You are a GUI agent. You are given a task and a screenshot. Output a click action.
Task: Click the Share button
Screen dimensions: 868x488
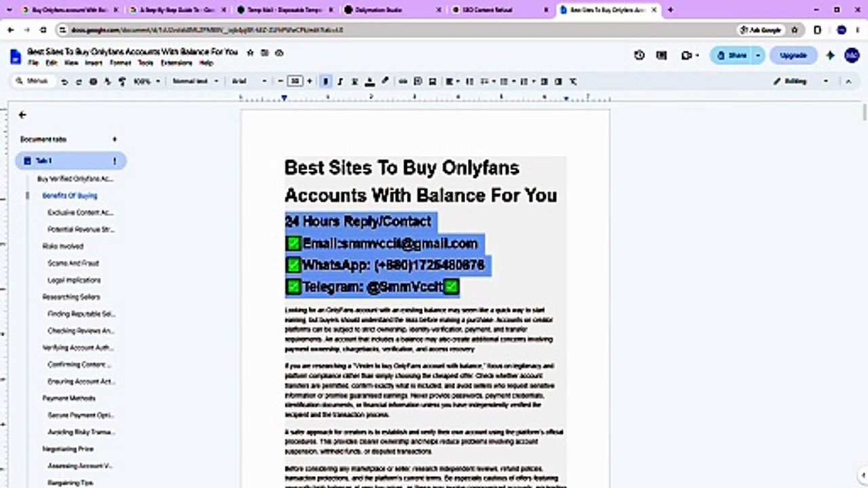click(x=732, y=56)
